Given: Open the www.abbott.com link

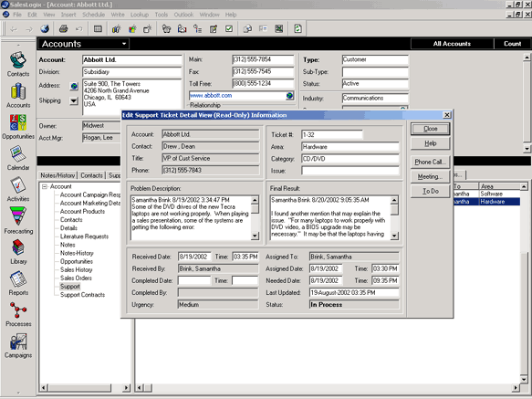Looking at the screenshot, I should tap(211, 96).
